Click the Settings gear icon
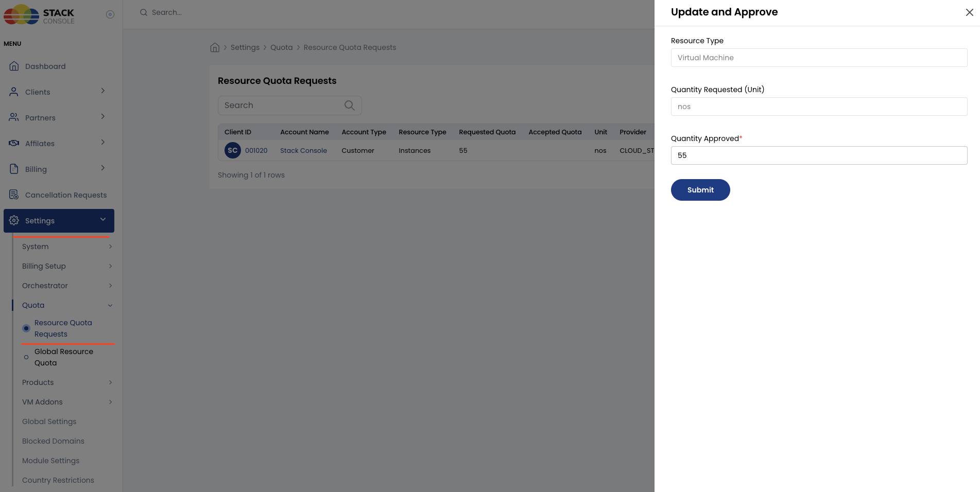This screenshot has width=980, height=492. click(x=14, y=221)
